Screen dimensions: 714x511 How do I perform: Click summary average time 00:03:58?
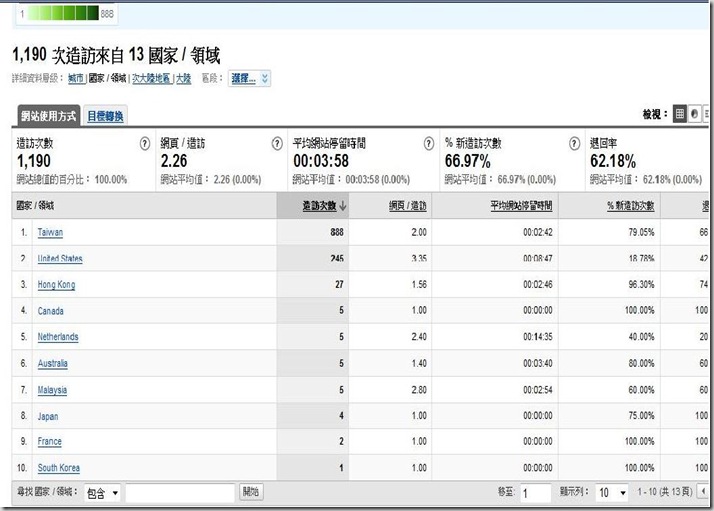click(x=321, y=161)
